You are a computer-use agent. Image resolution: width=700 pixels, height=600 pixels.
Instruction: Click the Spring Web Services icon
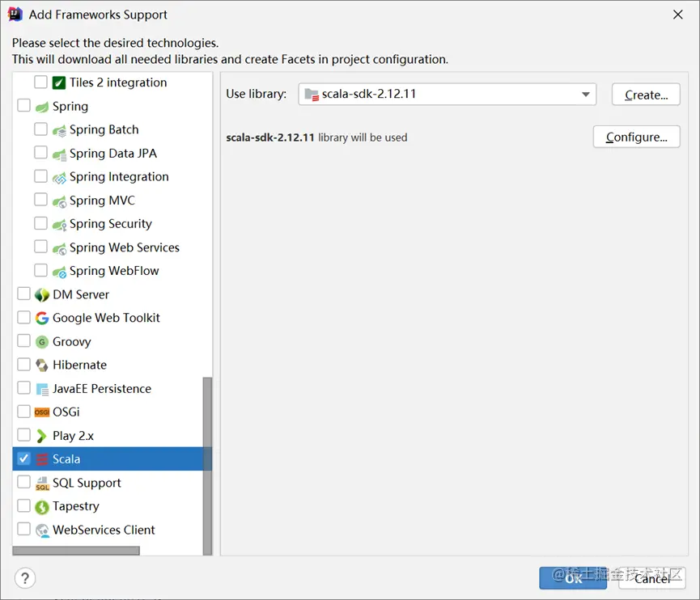point(59,248)
